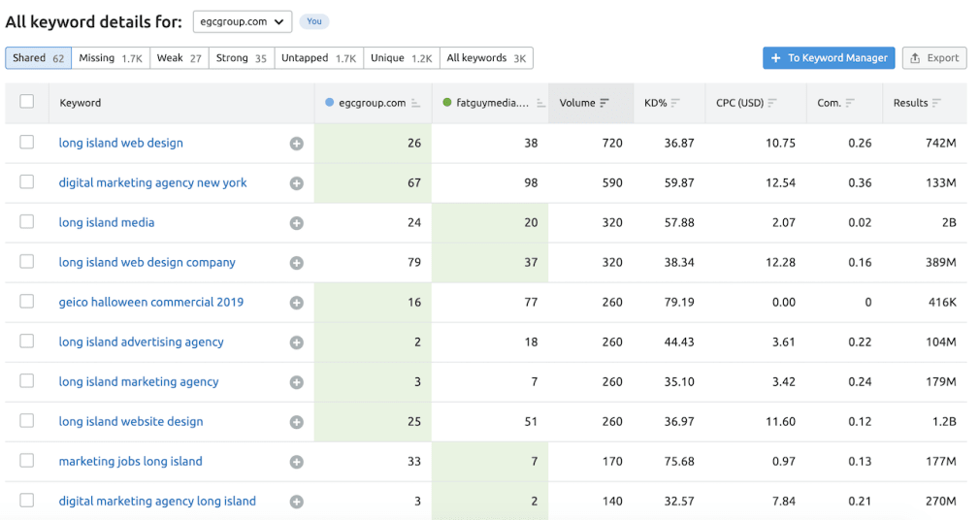The height and width of the screenshot is (520, 980).
Task: Select the long island advertising agency row checkbox
Action: tap(27, 341)
